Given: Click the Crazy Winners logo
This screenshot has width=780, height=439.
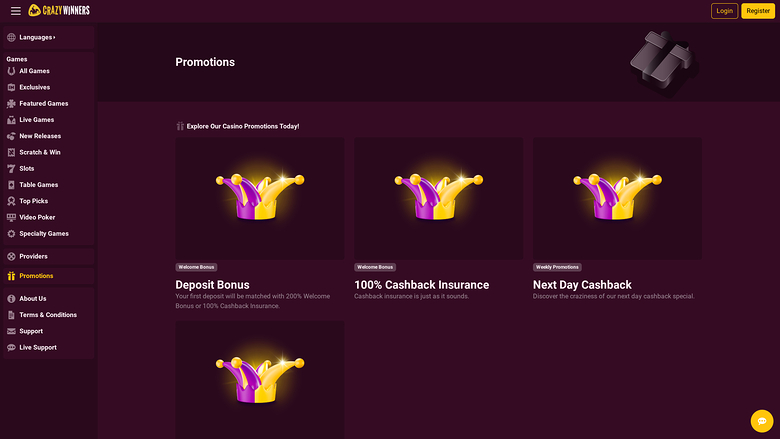Looking at the screenshot, I should [61, 11].
